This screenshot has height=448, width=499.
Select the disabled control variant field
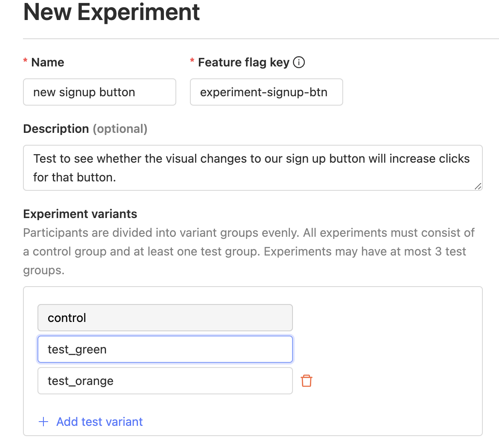[x=165, y=318]
